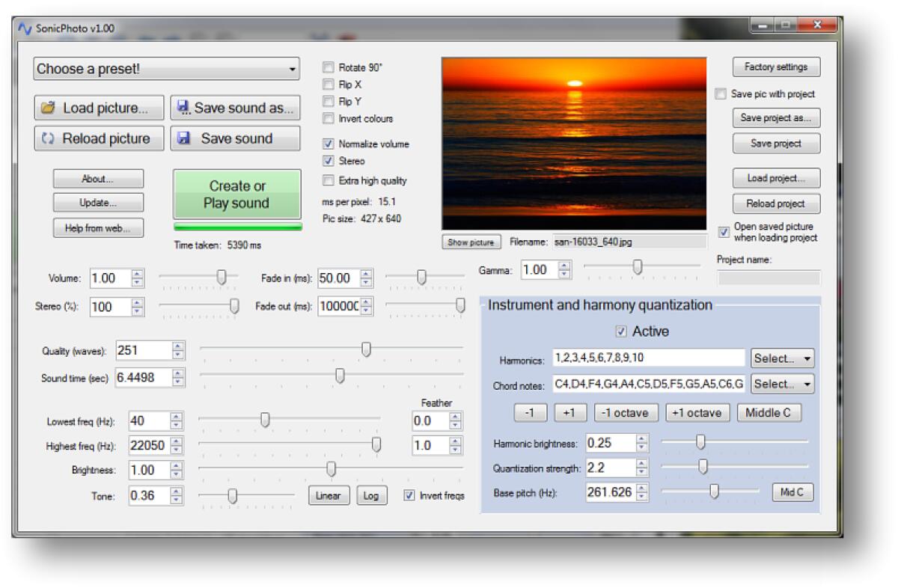Viewport: 898px width, 588px height.
Task: Disable Normalize volume
Action: point(327,144)
